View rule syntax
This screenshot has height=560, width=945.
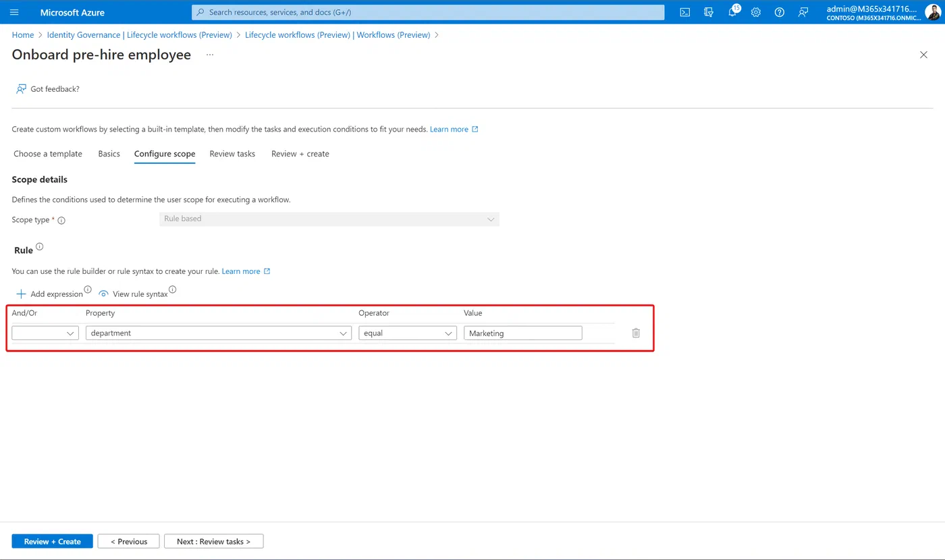click(x=133, y=294)
